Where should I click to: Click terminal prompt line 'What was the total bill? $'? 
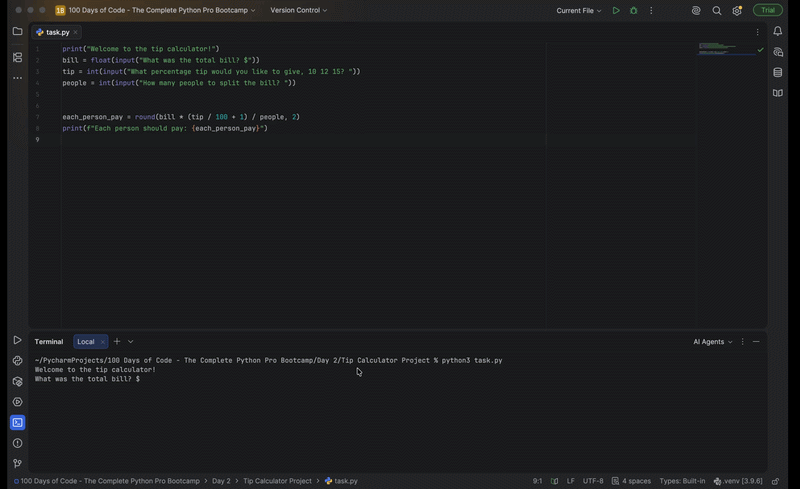87,379
